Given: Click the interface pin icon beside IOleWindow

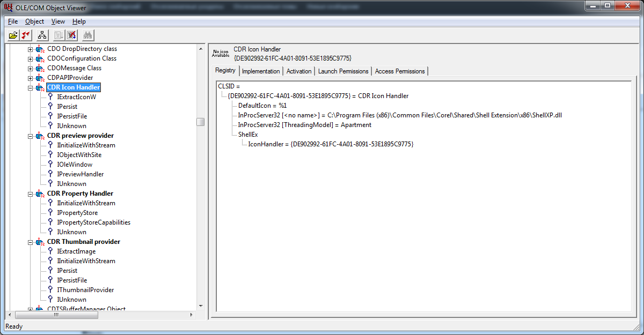Looking at the screenshot, I should pyautogui.click(x=50, y=165).
